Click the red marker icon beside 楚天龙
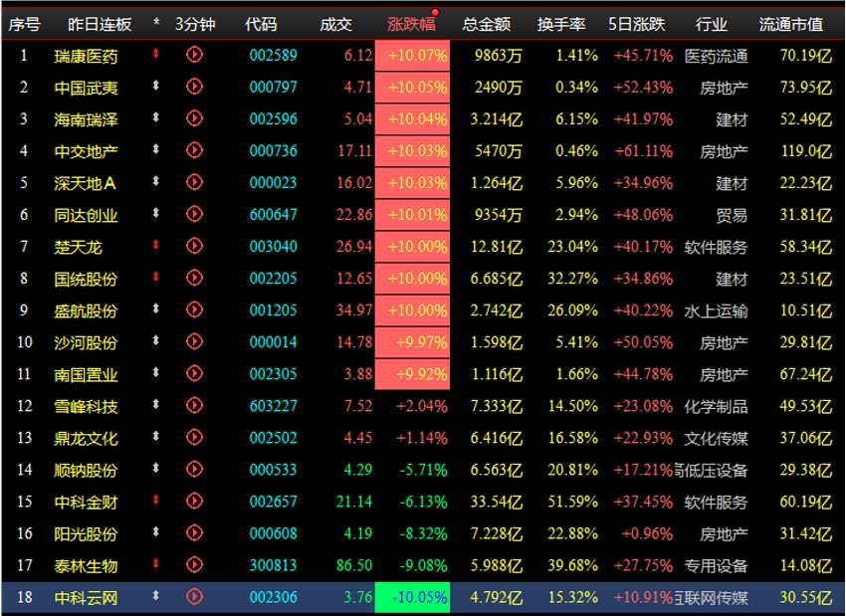This screenshot has height=616, width=846. tap(156, 245)
